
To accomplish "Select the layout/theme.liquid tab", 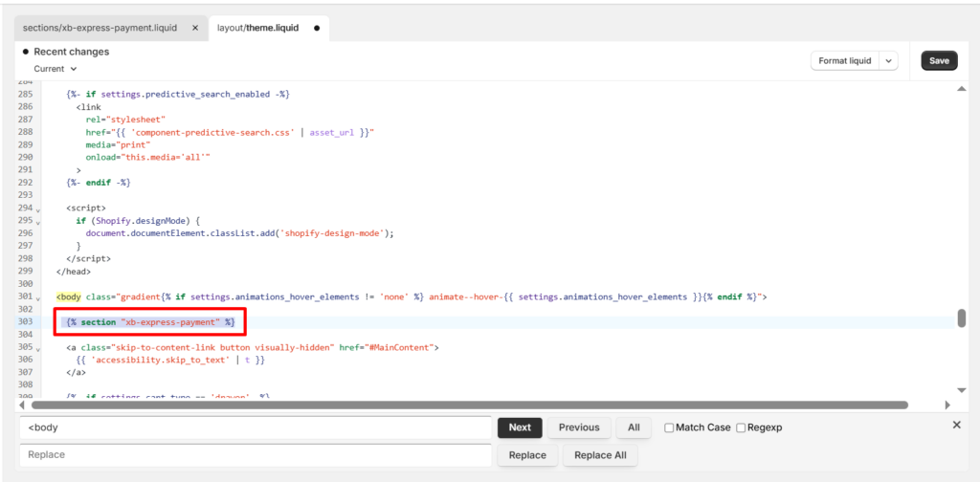I will [258, 28].
